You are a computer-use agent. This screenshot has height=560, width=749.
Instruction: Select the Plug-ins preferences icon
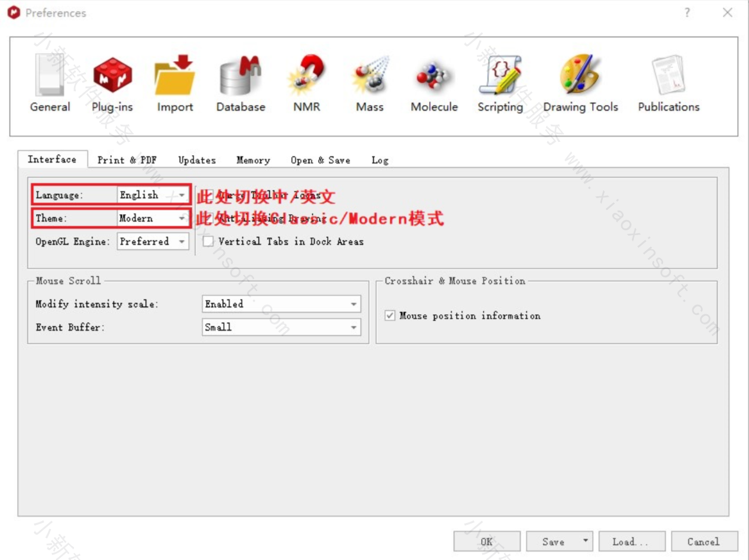click(112, 83)
